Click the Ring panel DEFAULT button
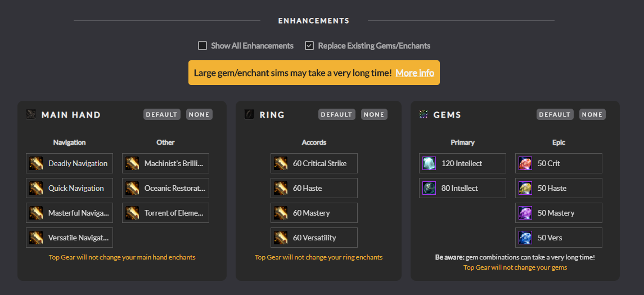The width and height of the screenshot is (644, 295). point(337,115)
